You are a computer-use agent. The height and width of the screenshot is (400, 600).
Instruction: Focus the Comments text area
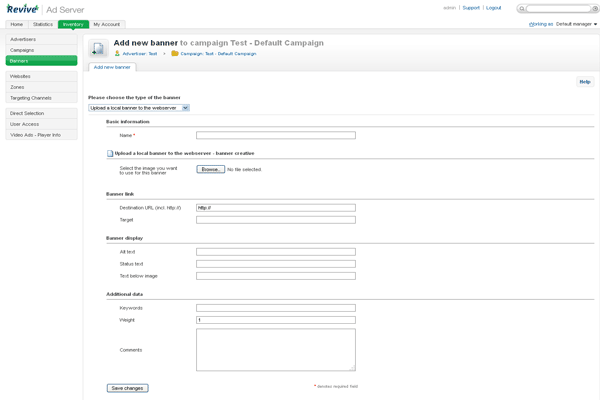(275, 350)
